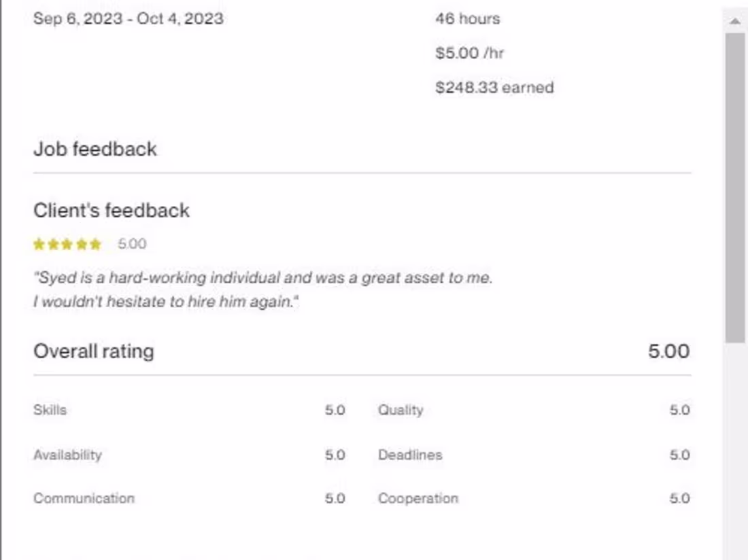
Task: Click the Sep 6, 2023 date range
Action: pos(128,18)
